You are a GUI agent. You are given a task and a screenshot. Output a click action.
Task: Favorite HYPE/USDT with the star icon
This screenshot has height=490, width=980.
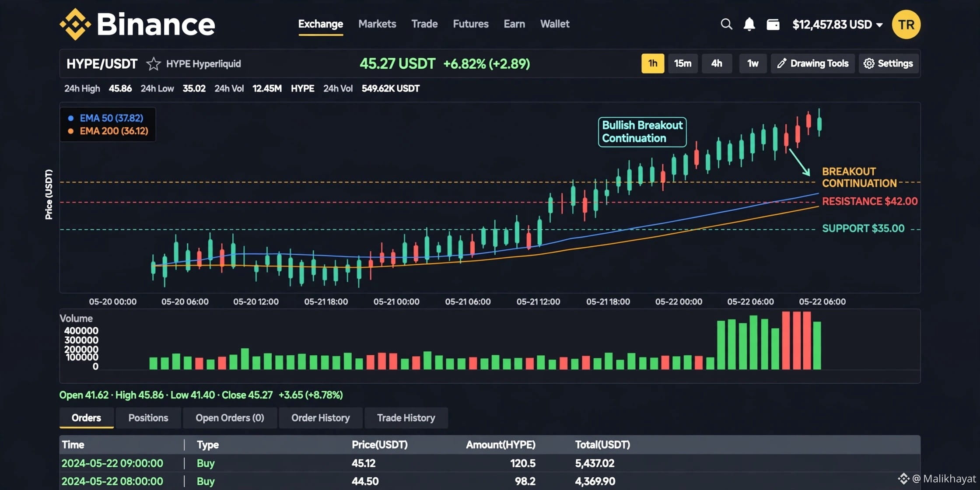153,64
